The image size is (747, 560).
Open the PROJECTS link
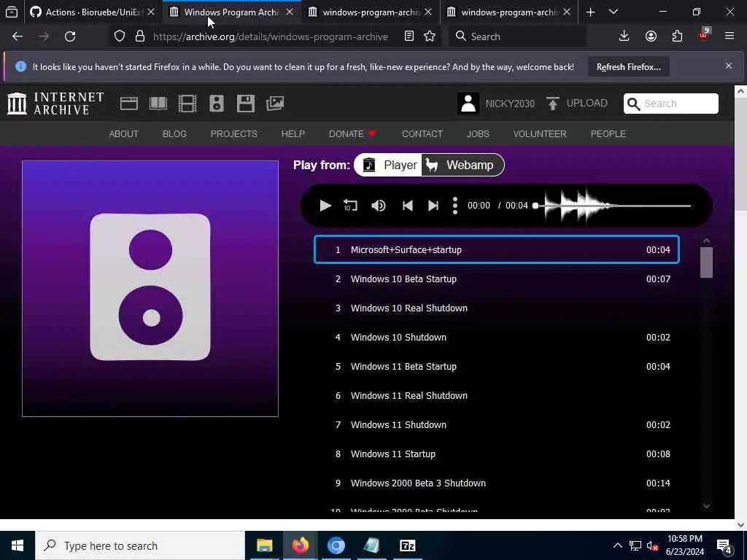[234, 134]
